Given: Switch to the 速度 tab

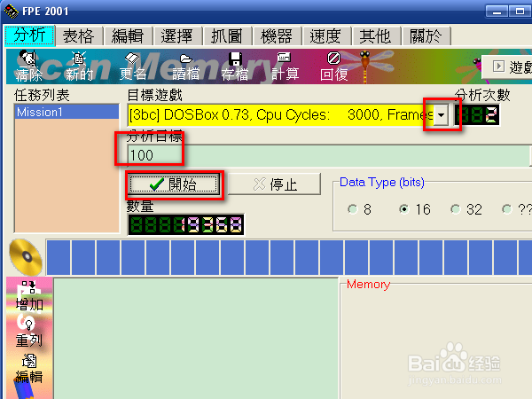Looking at the screenshot, I should pyautogui.click(x=325, y=36).
